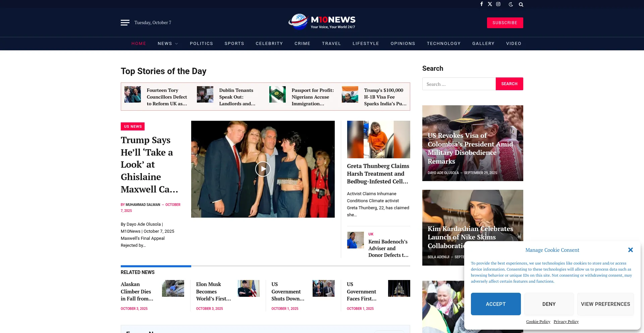Click the M10News logo

322,22
